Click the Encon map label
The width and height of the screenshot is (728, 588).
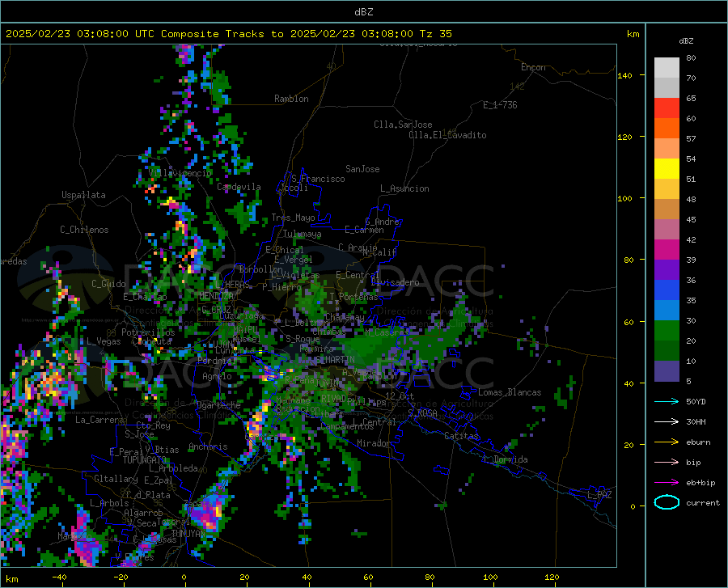coord(533,67)
